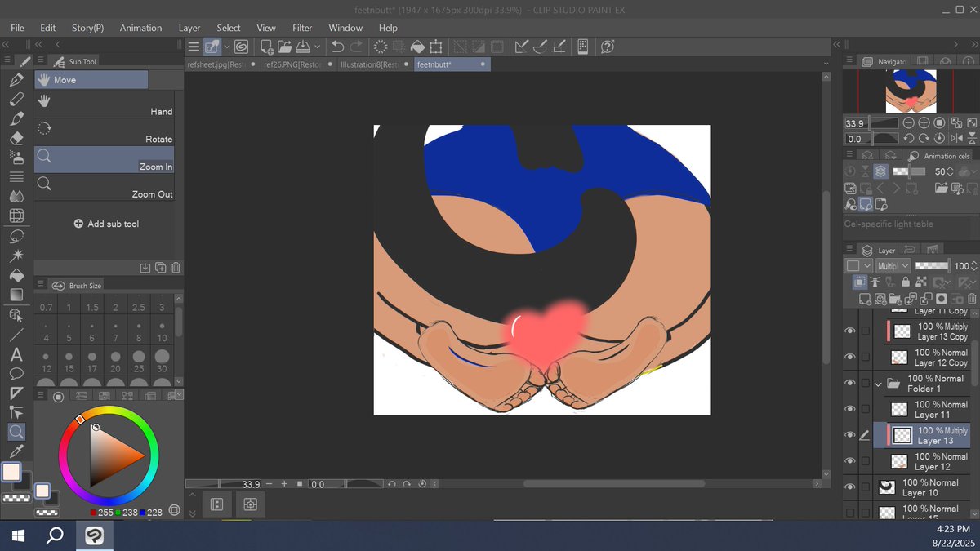
Task: Hide Layer 13 Copy using its eye icon
Action: click(850, 330)
